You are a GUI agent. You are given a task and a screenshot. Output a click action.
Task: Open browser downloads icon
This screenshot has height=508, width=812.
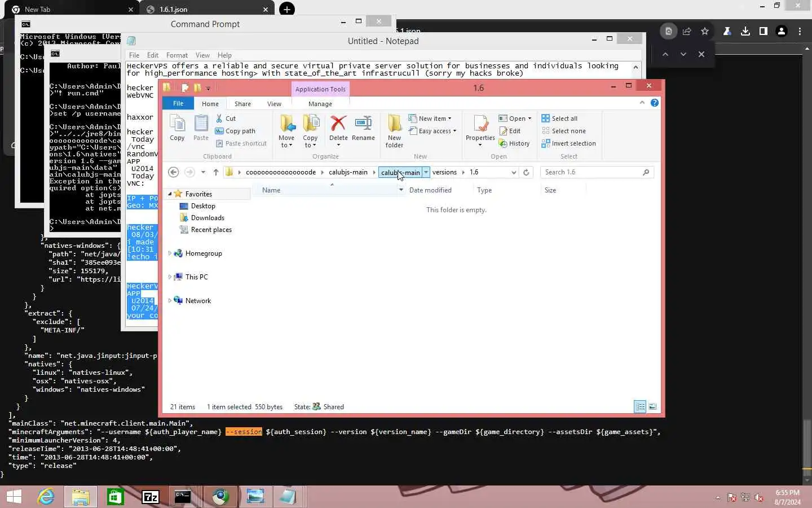(x=745, y=32)
